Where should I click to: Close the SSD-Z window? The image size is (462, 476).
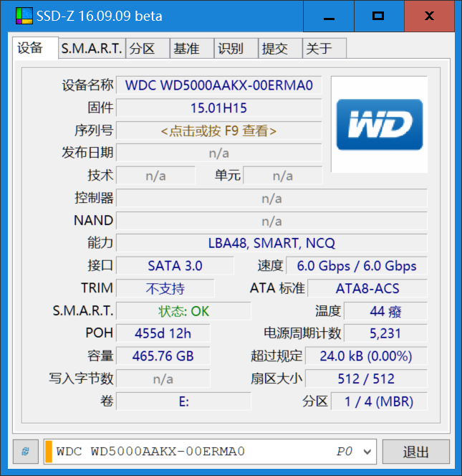[x=429, y=16]
